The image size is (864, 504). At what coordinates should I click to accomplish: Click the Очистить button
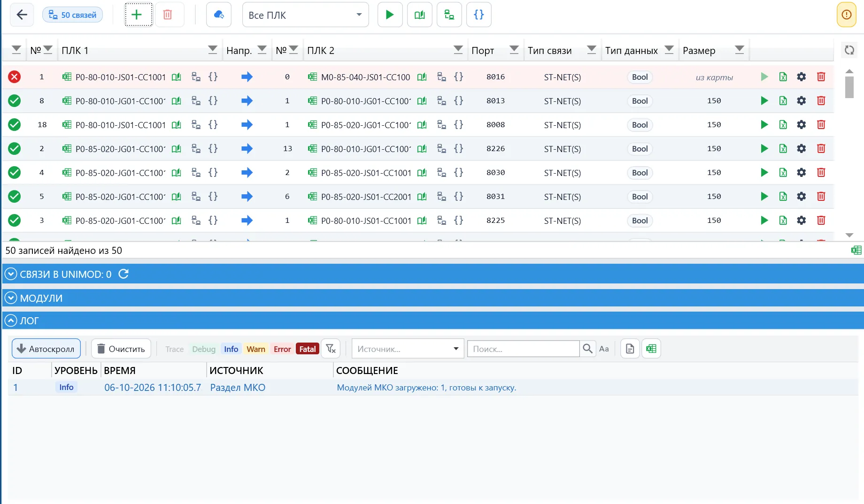coord(121,349)
